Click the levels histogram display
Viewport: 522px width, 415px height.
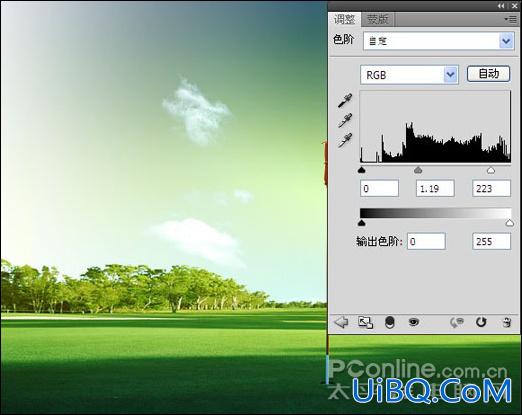point(435,127)
